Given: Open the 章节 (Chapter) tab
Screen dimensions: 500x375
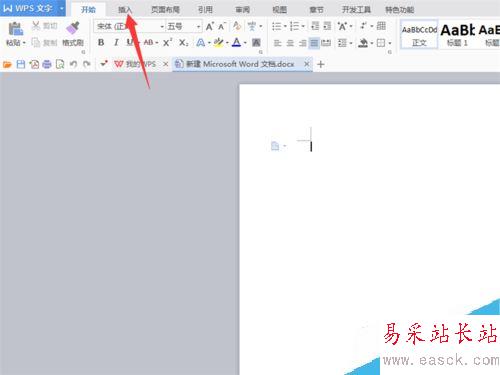Looking at the screenshot, I should coord(316,10).
